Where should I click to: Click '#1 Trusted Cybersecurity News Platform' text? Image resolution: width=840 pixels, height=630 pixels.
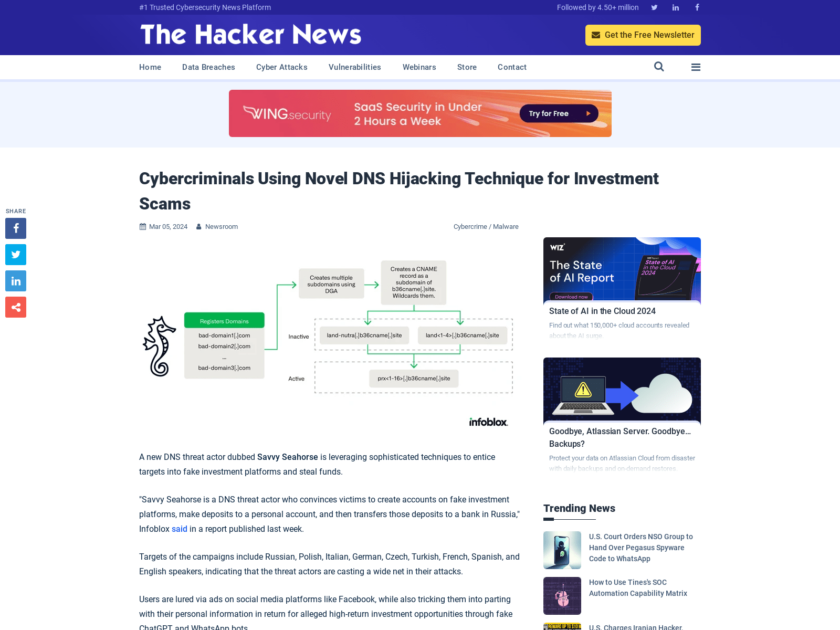click(x=205, y=7)
